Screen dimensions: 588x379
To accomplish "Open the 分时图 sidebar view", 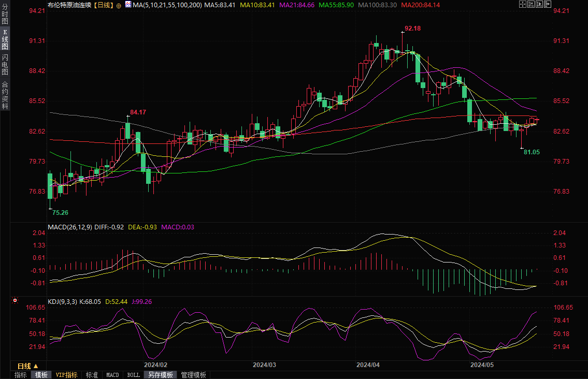I will coord(5,13).
